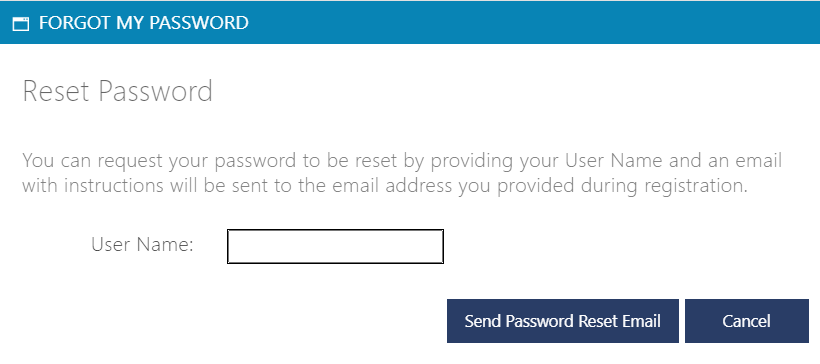Click the instructions line starting "You can request"
Image resolution: width=820 pixels, height=364 pixels.
coord(402,161)
